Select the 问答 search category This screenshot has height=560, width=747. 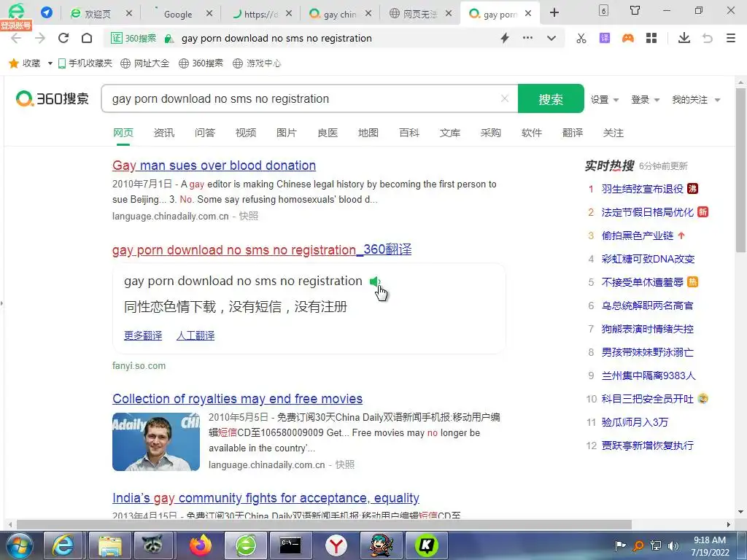205,133
